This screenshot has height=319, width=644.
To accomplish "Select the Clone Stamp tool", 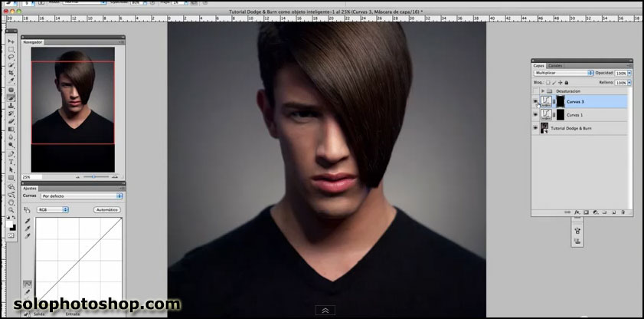I will click(11, 105).
